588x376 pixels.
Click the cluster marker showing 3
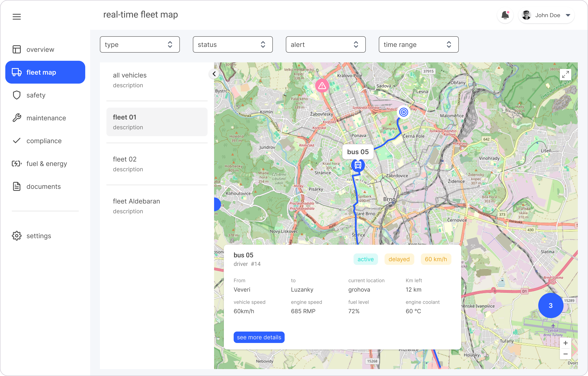click(550, 305)
